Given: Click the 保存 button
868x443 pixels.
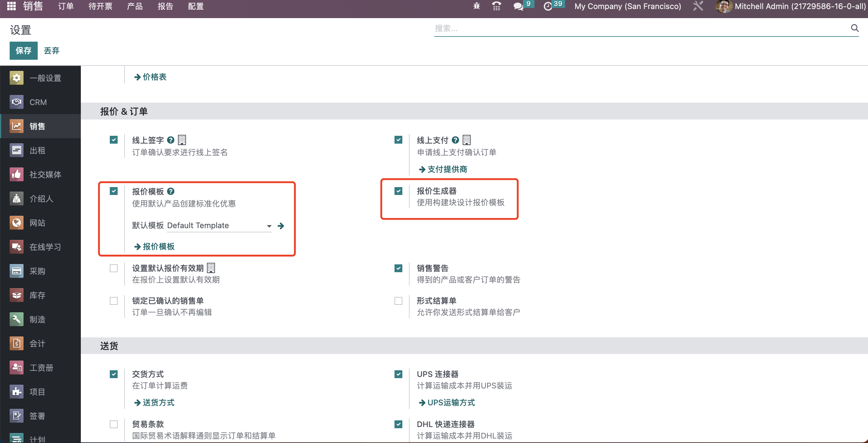Looking at the screenshot, I should (x=24, y=51).
